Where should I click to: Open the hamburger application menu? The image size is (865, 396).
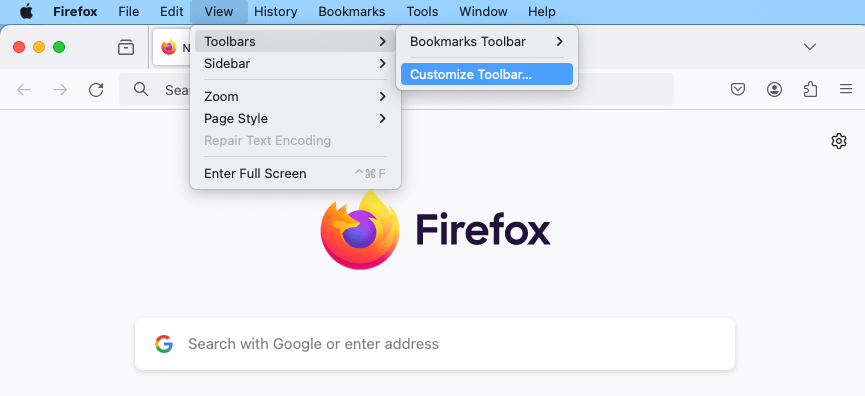[846, 89]
